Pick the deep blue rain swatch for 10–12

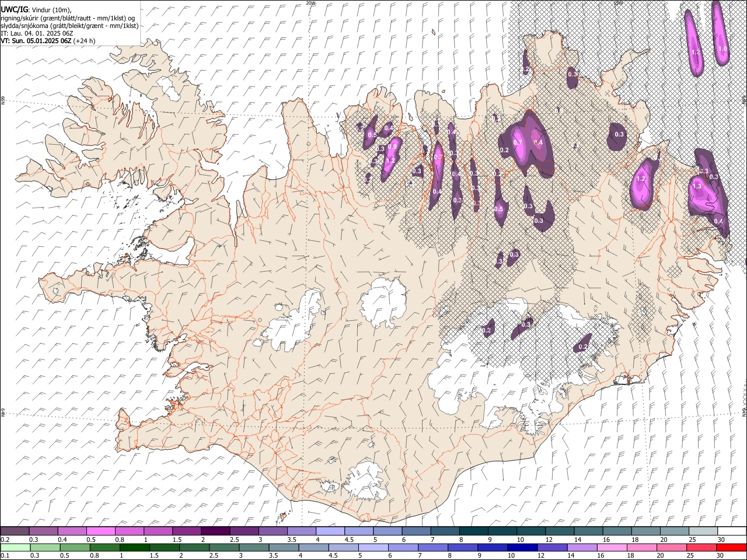pos(521,547)
